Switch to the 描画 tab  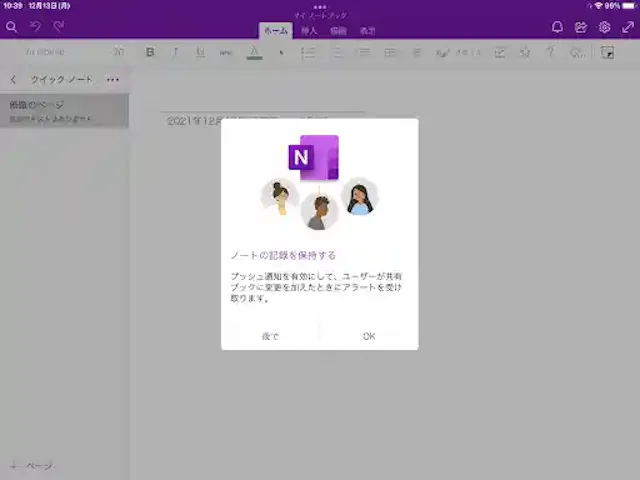338,31
